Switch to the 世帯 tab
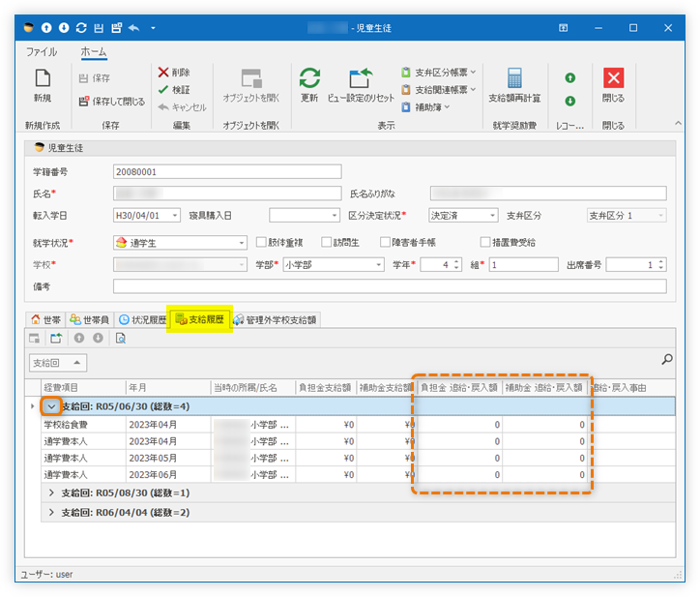 (x=45, y=319)
